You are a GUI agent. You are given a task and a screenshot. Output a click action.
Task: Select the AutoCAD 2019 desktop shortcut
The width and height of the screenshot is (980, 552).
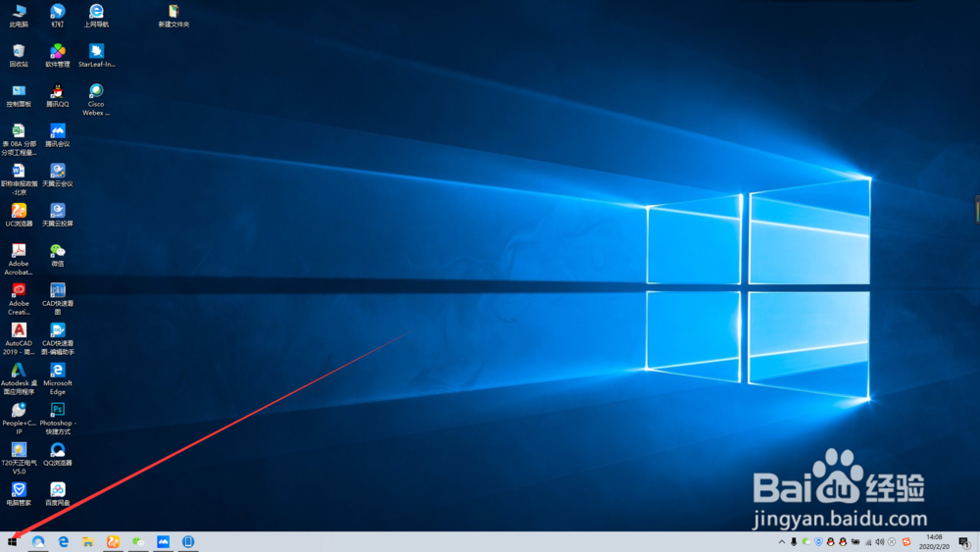click(19, 339)
